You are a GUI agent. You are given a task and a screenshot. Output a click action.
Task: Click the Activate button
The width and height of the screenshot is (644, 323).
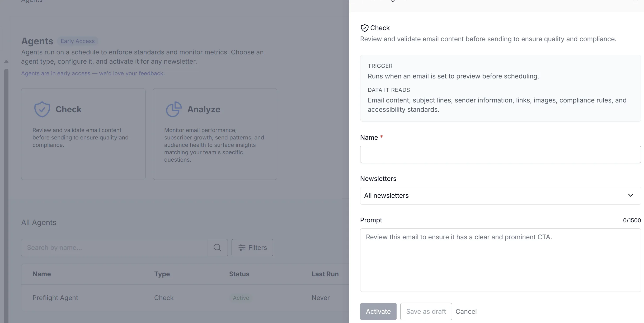(378, 311)
